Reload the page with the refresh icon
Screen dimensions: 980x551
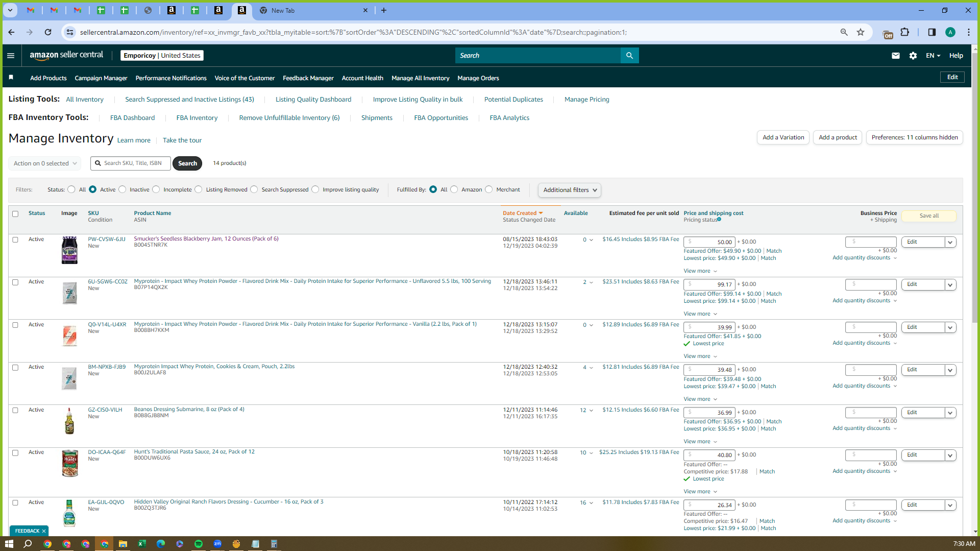pyautogui.click(x=48, y=32)
